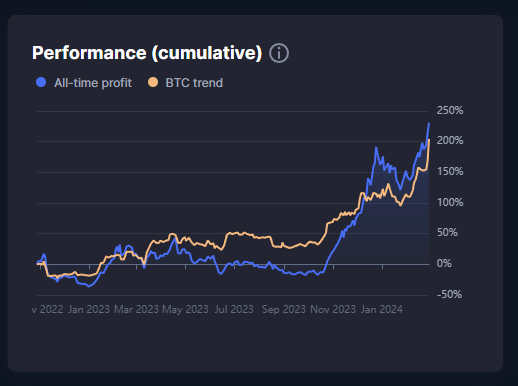Click the 100% axis label
Image resolution: width=518 pixels, height=386 pixels.
(450, 202)
